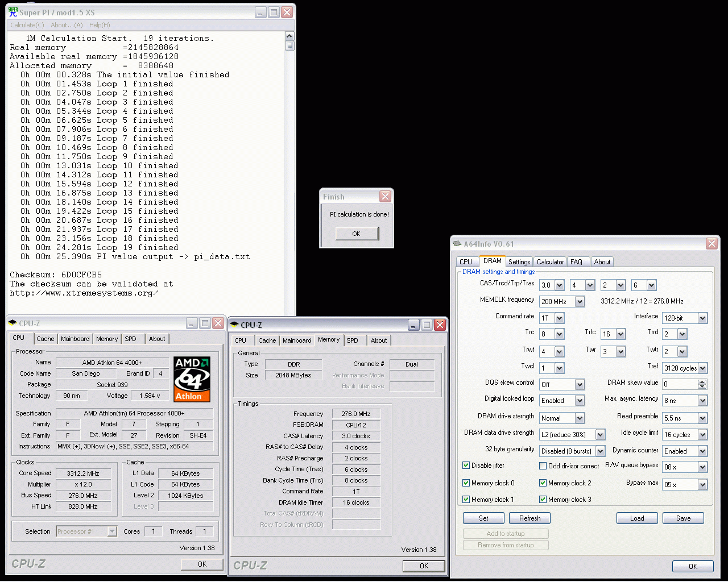
Task: Click the AMD Athlon 64 logo
Action: click(x=192, y=379)
